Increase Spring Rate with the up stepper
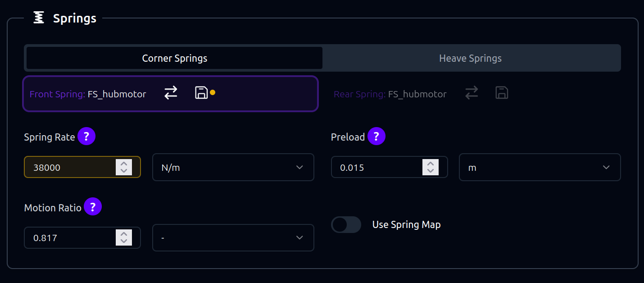 (124, 163)
